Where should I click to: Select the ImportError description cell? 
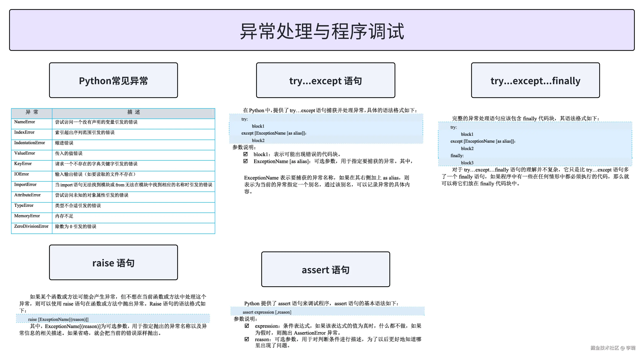134,185
